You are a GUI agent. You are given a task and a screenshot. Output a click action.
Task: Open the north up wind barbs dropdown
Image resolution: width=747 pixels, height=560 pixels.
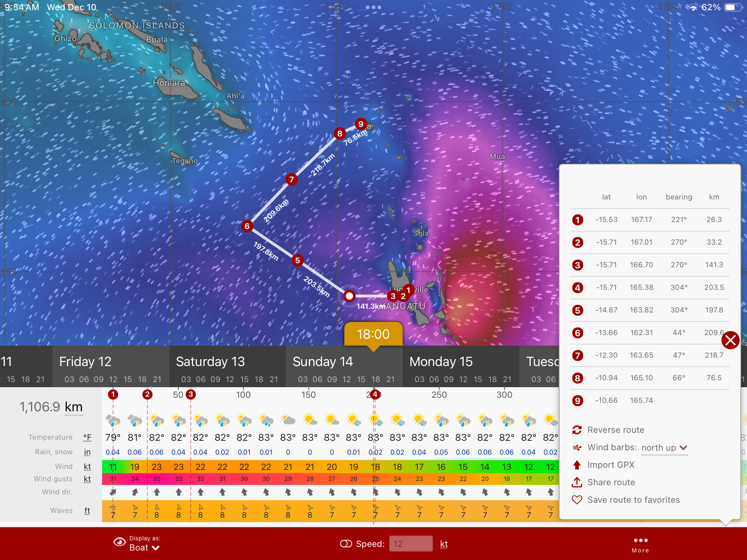click(x=665, y=448)
